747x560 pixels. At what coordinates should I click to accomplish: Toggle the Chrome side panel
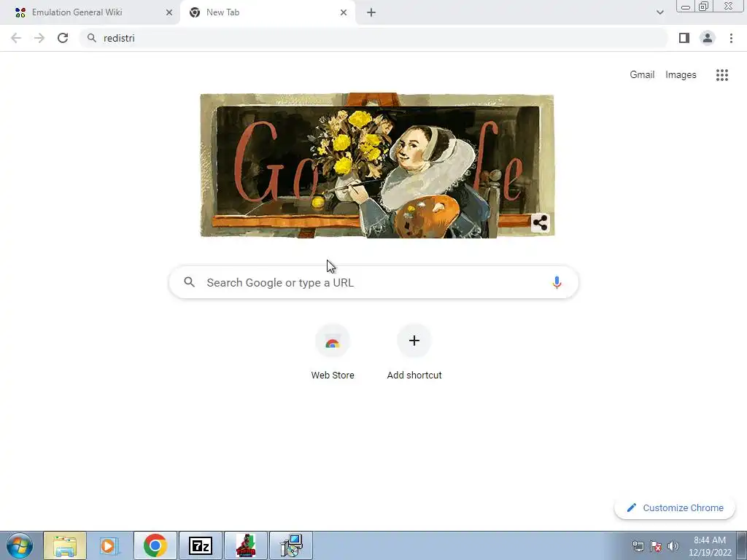click(x=684, y=38)
